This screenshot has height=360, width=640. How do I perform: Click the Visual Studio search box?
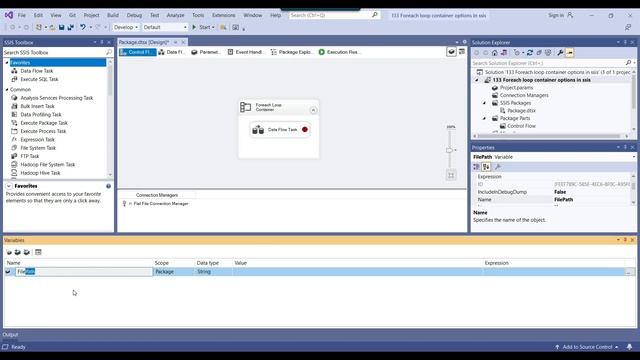334,15
